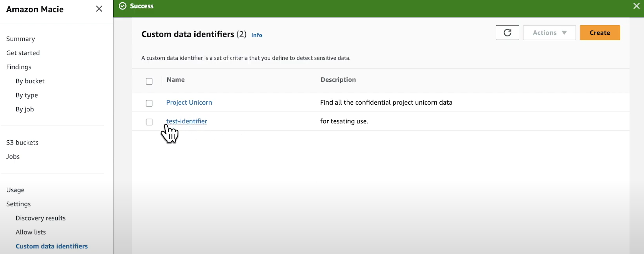Open the Jobs section

click(13, 156)
